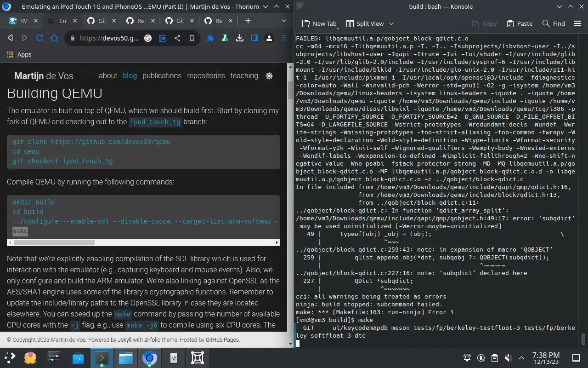Open Thorium main menu

coord(284,38)
